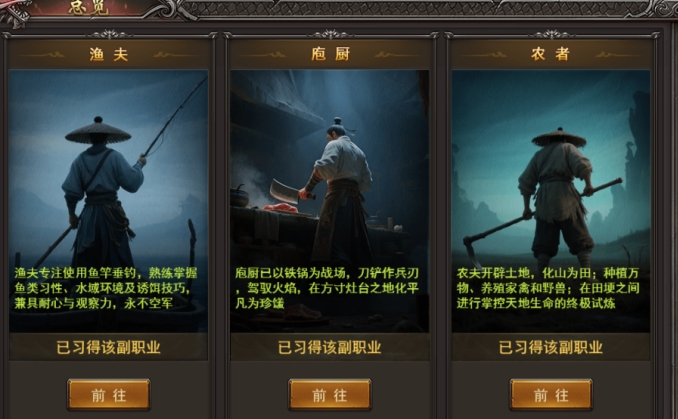
Task: Click the 农者 description text about 开辟土地
Action: (548, 288)
